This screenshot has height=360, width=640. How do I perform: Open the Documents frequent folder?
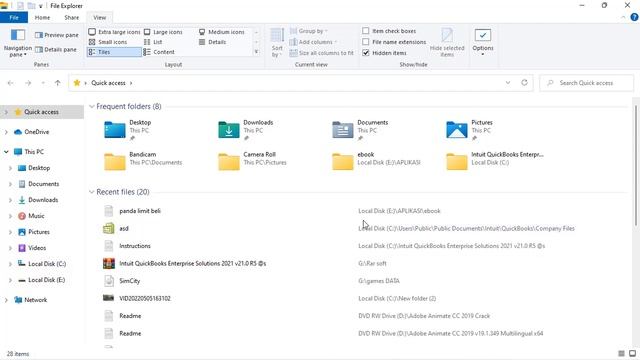click(x=360, y=130)
